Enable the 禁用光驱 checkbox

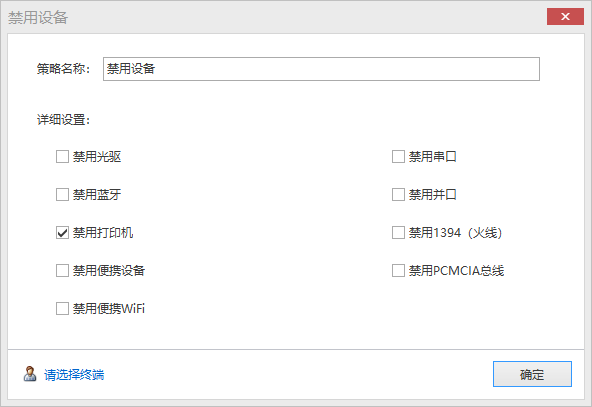[62, 157]
